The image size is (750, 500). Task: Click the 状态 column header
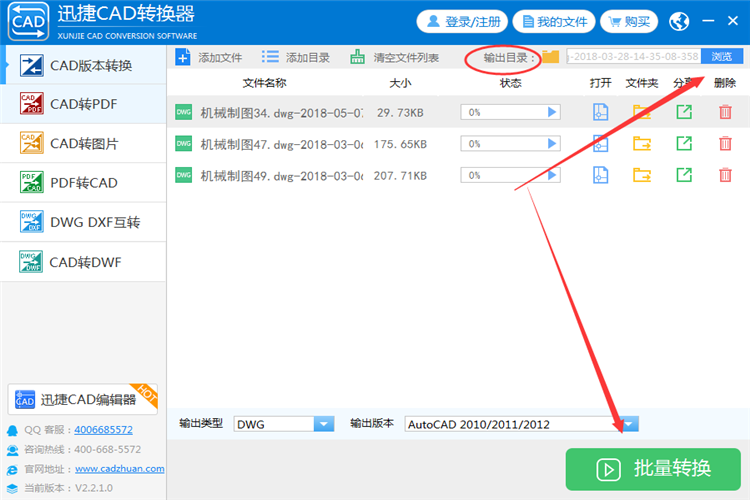510,83
